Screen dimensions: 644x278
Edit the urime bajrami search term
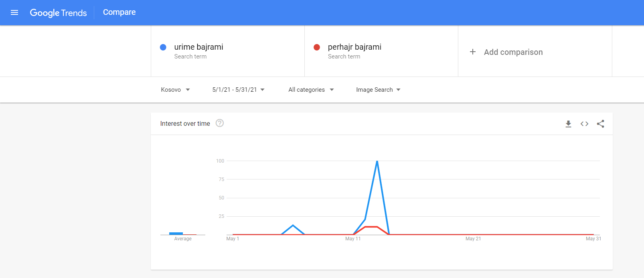tap(198, 47)
